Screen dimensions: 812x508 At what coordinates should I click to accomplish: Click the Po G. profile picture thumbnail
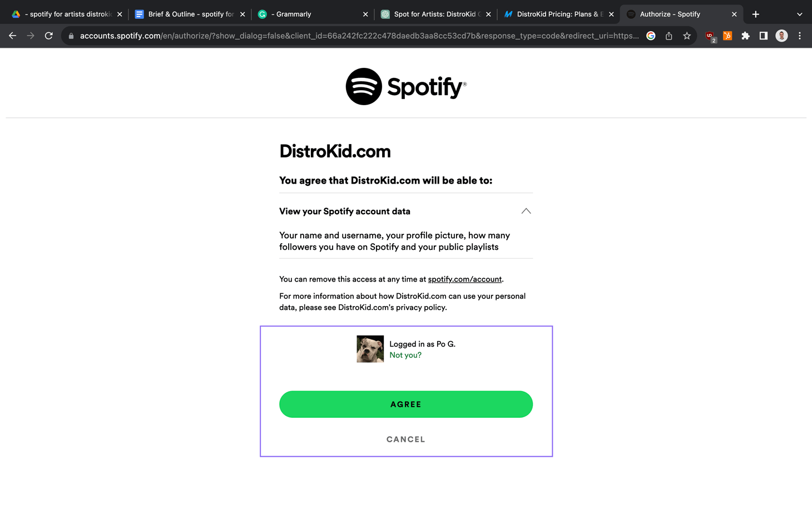370,349
